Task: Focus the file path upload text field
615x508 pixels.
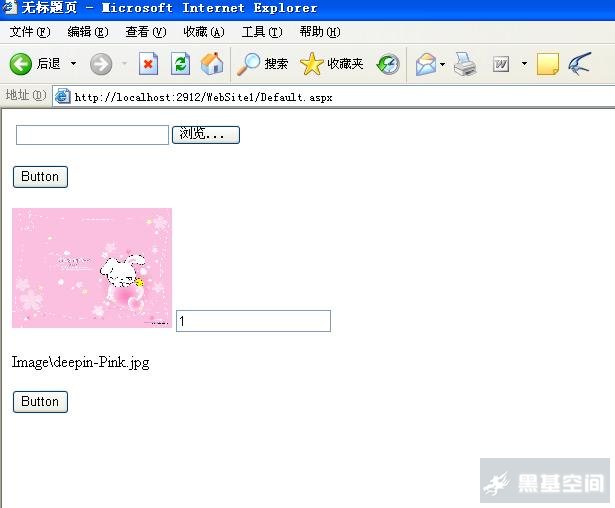Action: (93, 135)
